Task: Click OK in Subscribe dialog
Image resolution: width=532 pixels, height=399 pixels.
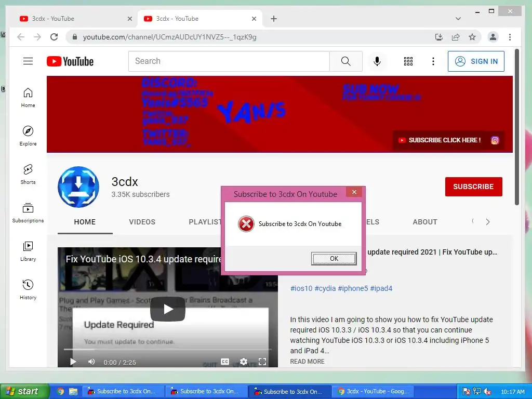Action: coord(334,259)
